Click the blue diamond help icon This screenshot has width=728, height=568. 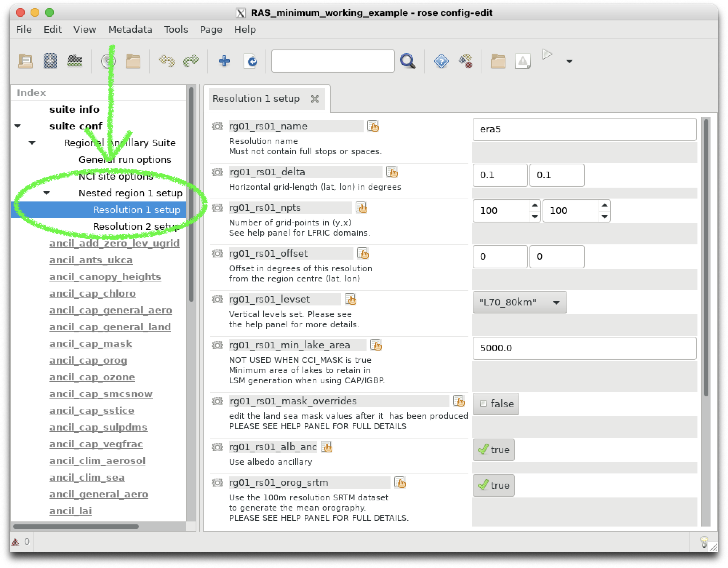[x=441, y=61]
